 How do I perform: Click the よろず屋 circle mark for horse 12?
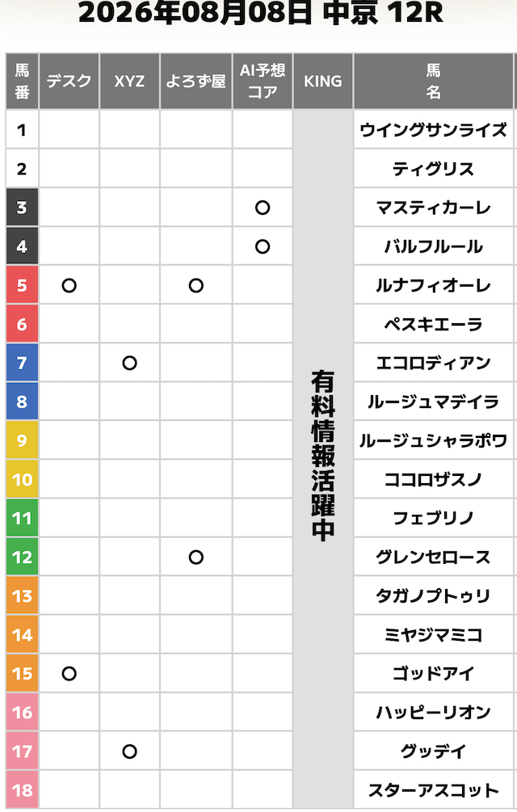(x=195, y=557)
